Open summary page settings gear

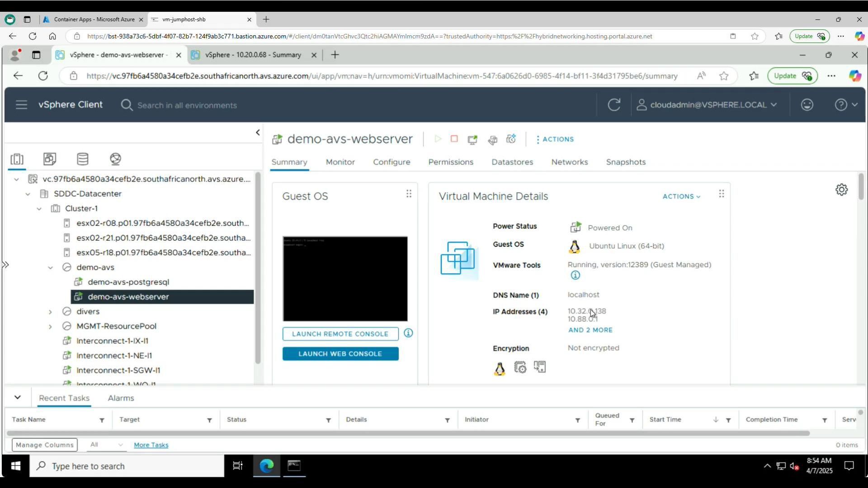(x=841, y=190)
